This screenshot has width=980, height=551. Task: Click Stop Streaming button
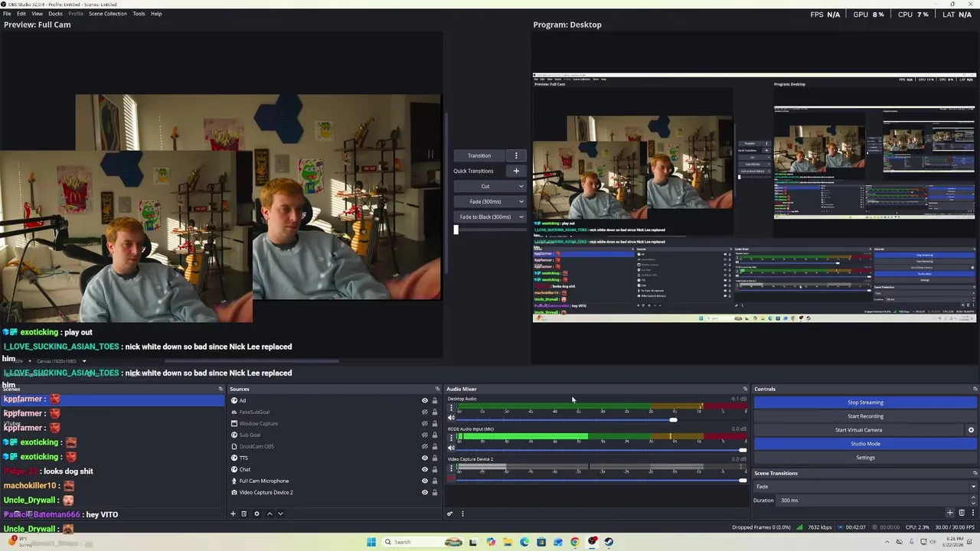pyautogui.click(x=865, y=403)
